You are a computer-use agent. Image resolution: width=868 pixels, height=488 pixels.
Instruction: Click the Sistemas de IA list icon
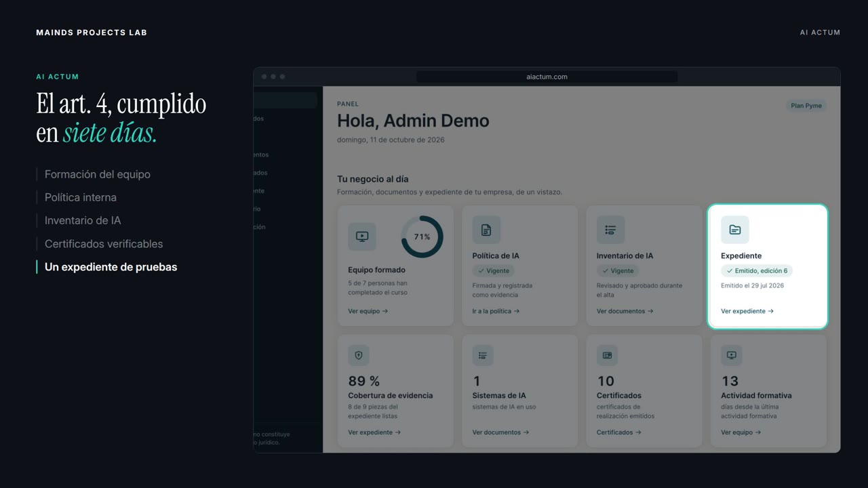483,355
